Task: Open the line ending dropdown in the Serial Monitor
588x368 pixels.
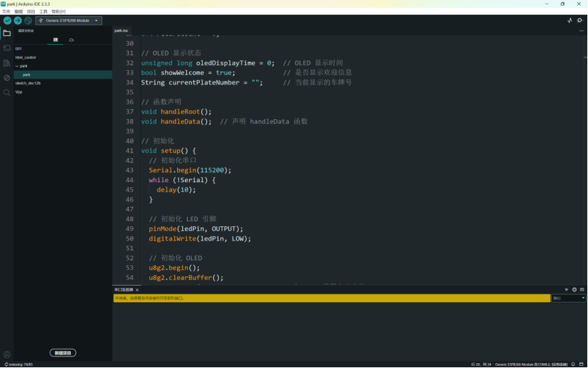Action: [568, 298]
